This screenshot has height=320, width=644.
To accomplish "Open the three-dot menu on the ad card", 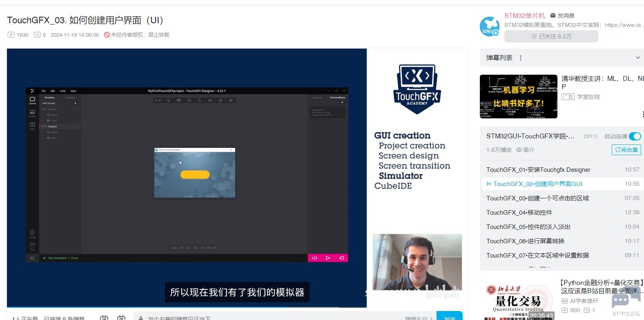I will pyautogui.click(x=642, y=114).
